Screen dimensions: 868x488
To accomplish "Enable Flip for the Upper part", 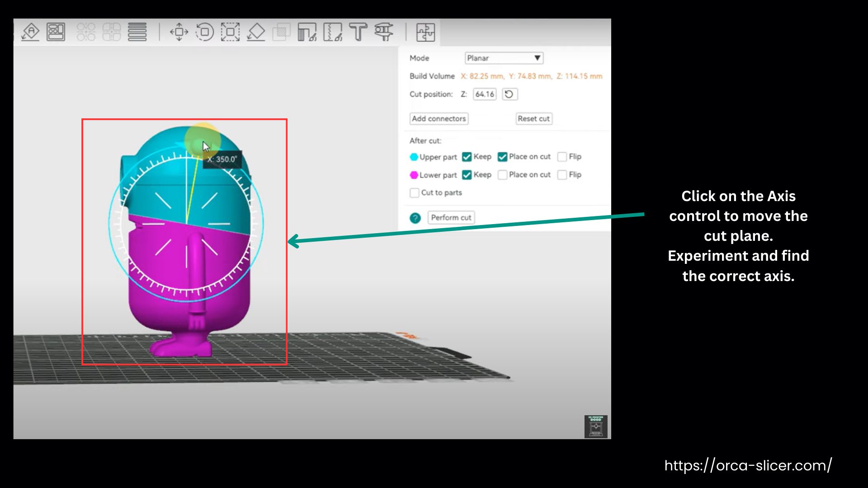I will (562, 157).
